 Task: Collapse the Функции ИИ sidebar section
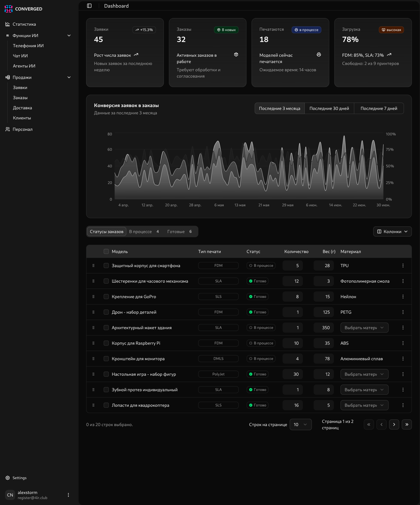(69, 36)
